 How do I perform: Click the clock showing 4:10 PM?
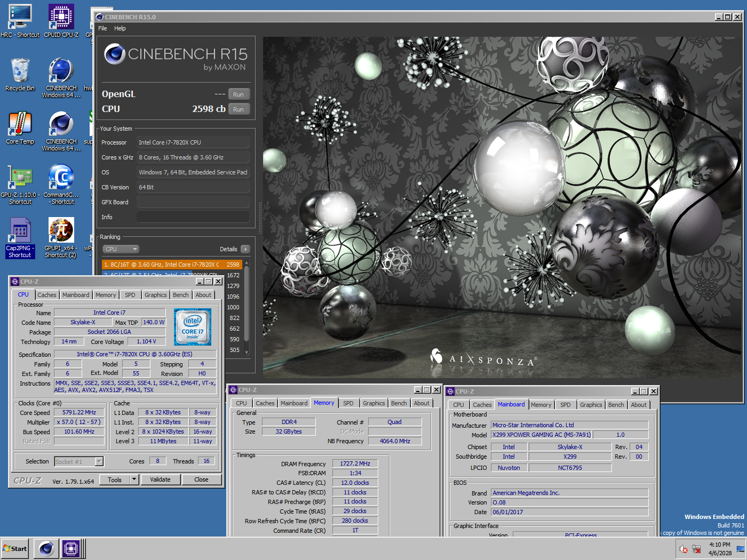click(720, 545)
